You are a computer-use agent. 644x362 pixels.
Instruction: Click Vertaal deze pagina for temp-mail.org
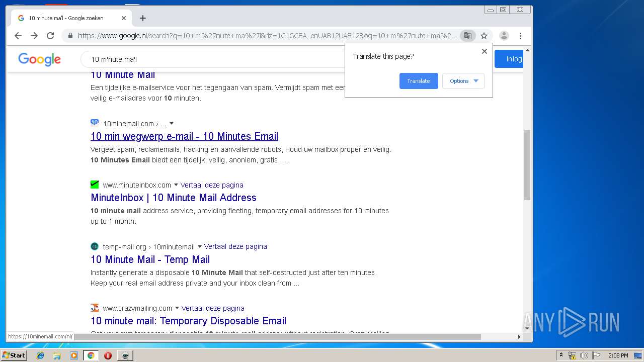[x=235, y=246]
